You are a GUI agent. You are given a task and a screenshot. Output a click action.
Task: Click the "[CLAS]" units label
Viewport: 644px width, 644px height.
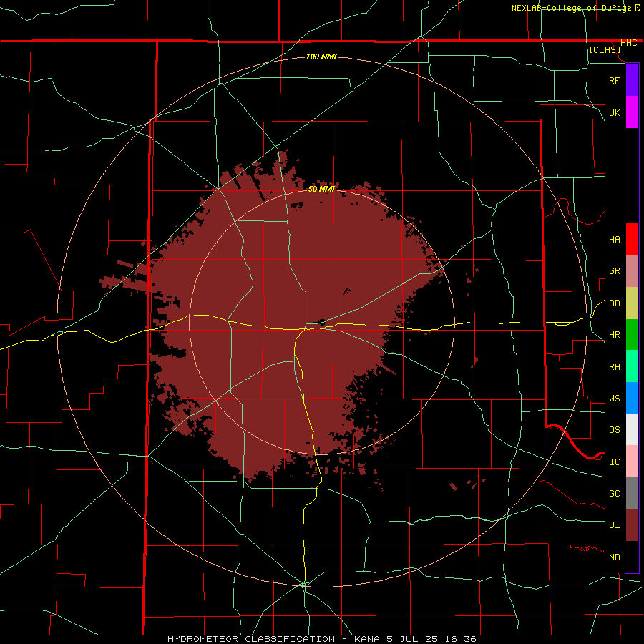[605, 49]
